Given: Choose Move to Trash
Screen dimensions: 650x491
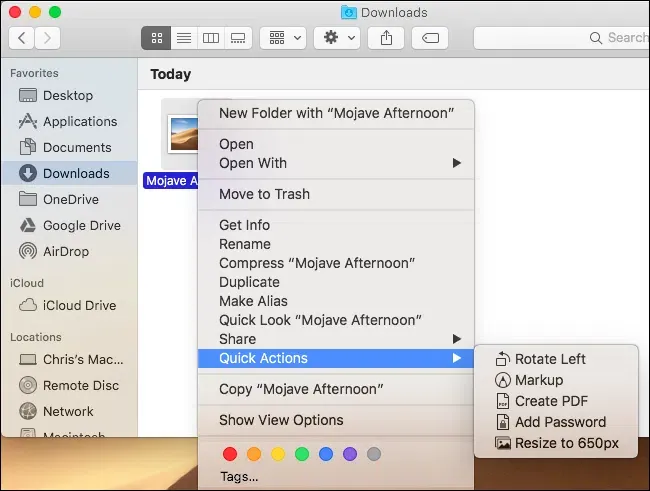Looking at the screenshot, I should [265, 194].
